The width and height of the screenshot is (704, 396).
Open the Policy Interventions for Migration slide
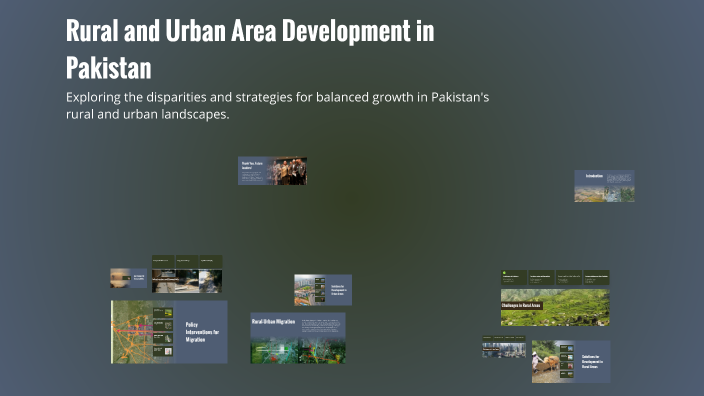click(x=169, y=332)
